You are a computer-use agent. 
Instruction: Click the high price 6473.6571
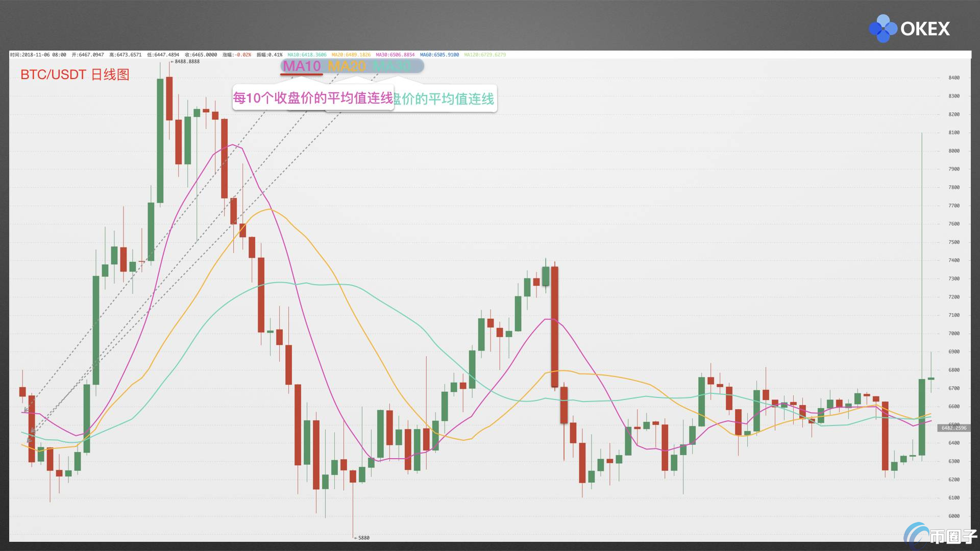coord(129,55)
